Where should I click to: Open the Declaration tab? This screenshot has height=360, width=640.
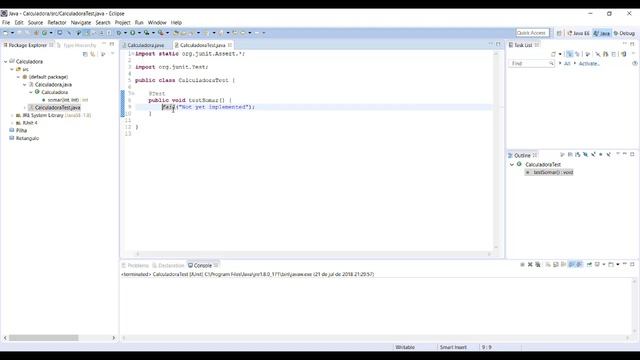click(x=168, y=265)
